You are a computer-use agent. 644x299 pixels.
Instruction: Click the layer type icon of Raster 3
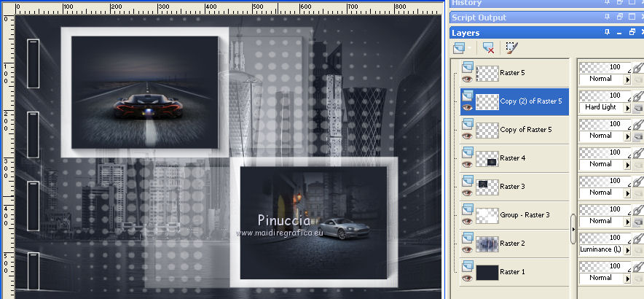tap(468, 181)
